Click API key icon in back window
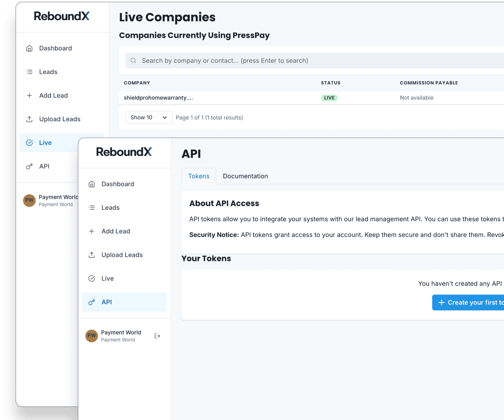Viewport: 504px width, 420px height. (x=29, y=166)
